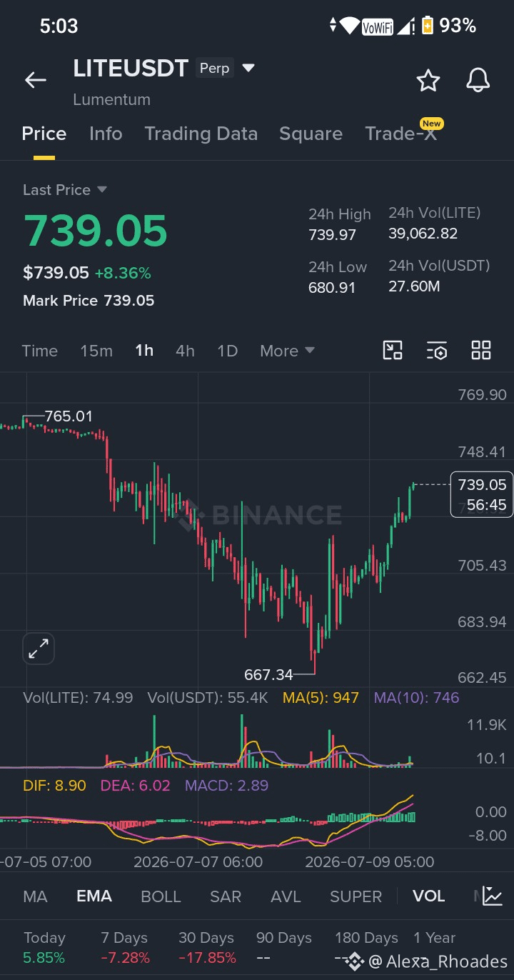Switch to the Info tab
Screen dimensions: 514x980
point(106,134)
